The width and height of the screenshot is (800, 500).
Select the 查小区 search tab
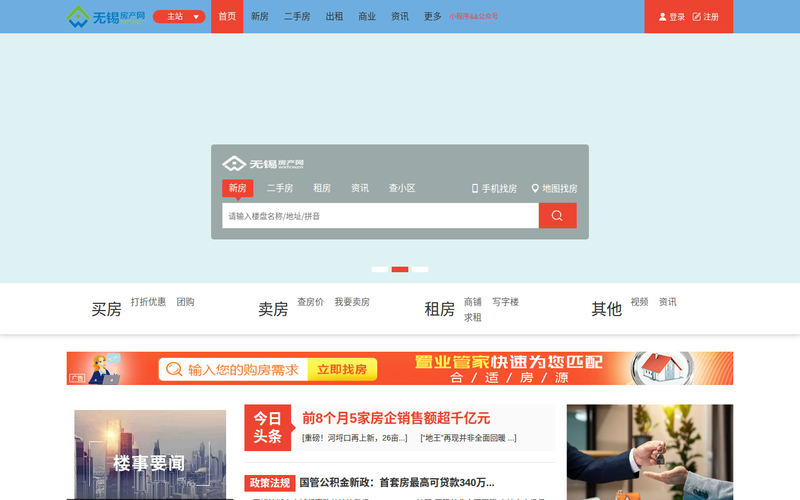(402, 188)
